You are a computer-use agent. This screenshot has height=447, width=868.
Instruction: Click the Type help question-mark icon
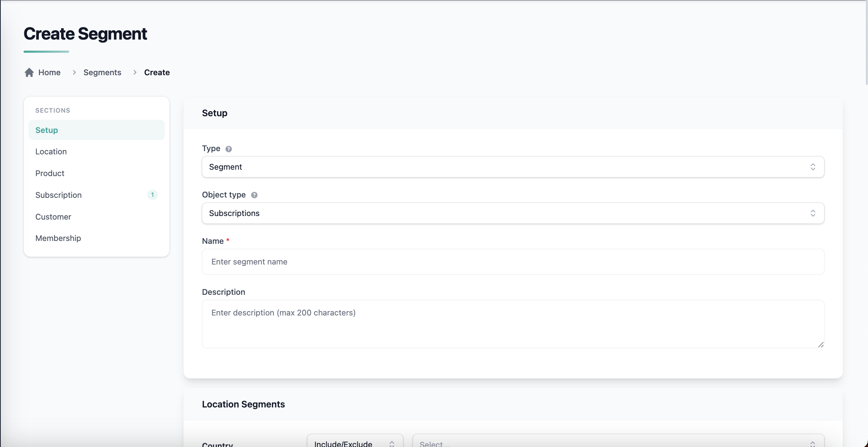[x=229, y=149]
